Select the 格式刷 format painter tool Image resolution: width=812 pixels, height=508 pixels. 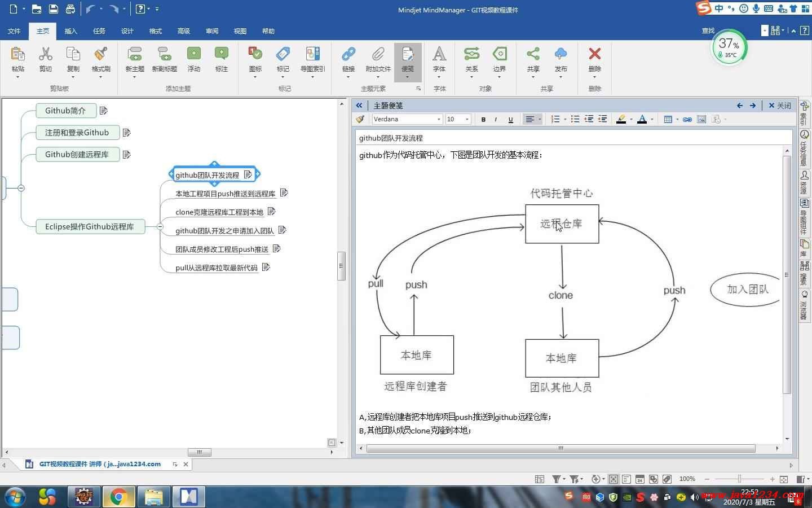[101, 54]
